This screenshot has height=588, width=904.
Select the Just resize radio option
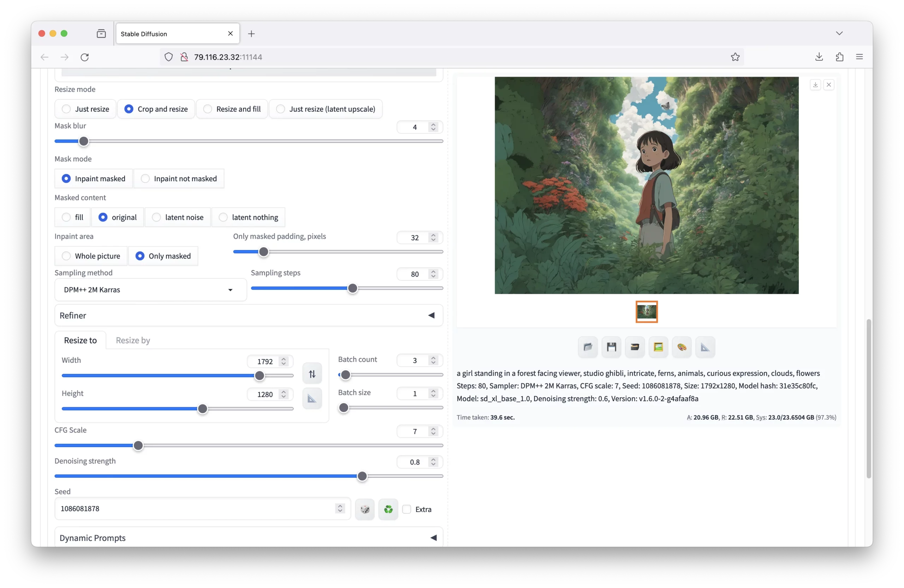pyautogui.click(x=85, y=109)
